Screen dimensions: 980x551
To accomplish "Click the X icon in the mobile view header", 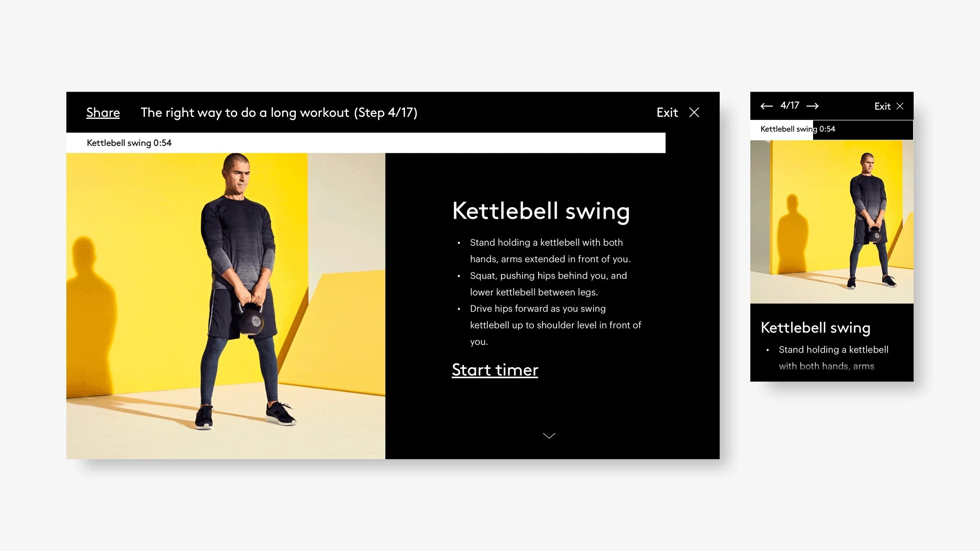I will click(x=900, y=106).
